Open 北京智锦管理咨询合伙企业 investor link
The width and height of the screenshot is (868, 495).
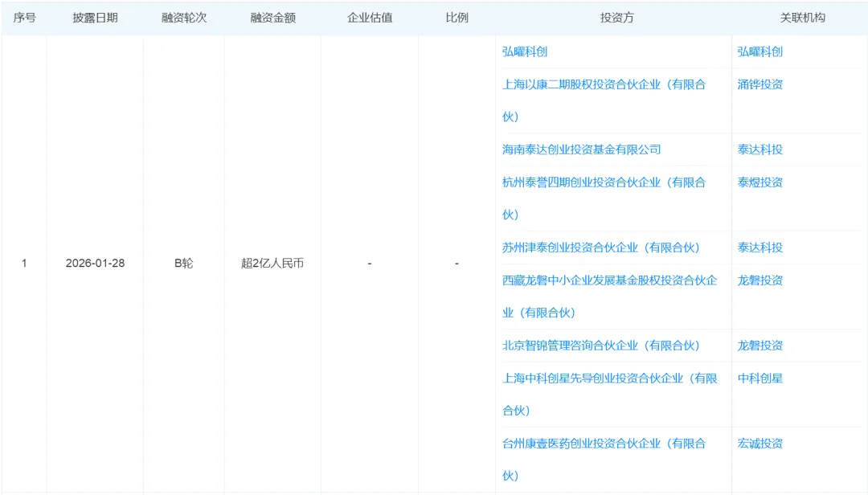601,346
